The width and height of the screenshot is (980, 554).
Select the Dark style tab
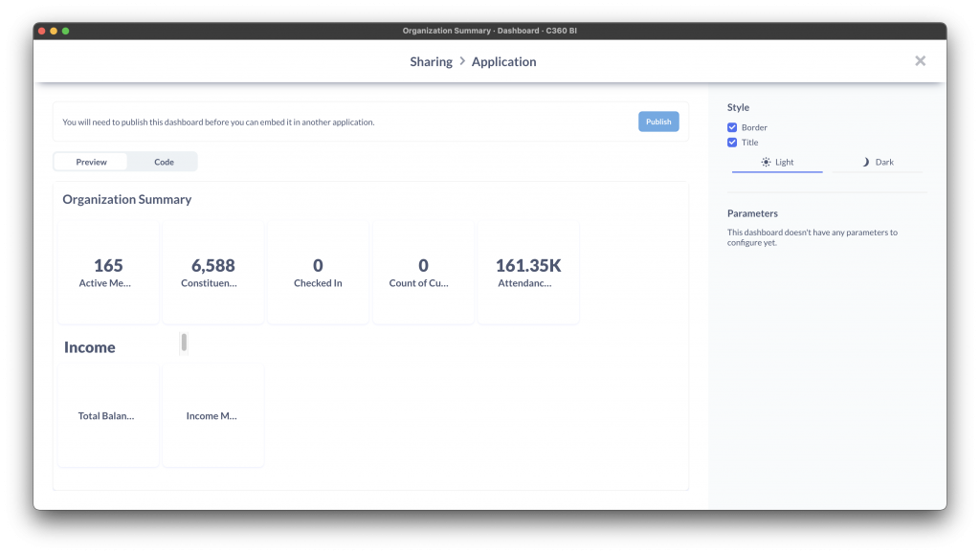[878, 163]
